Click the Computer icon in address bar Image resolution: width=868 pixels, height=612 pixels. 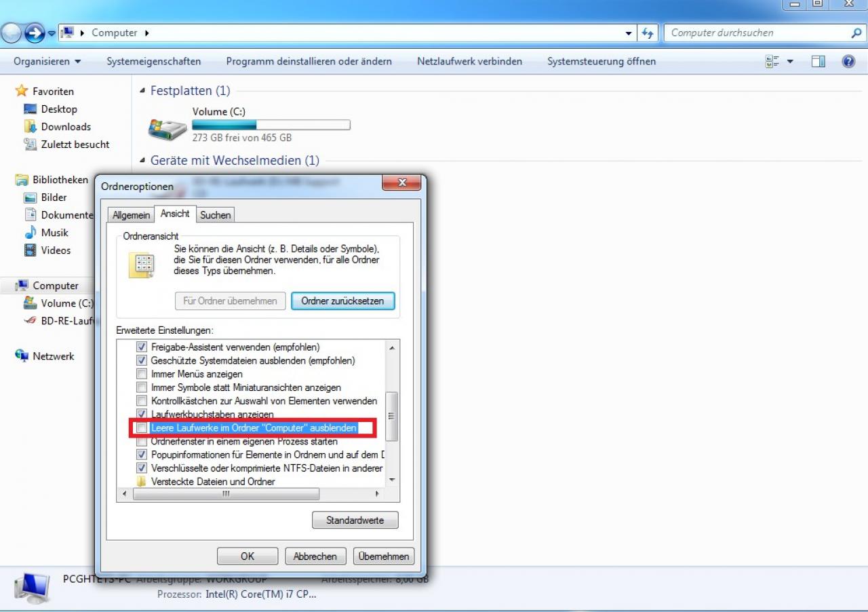point(67,33)
